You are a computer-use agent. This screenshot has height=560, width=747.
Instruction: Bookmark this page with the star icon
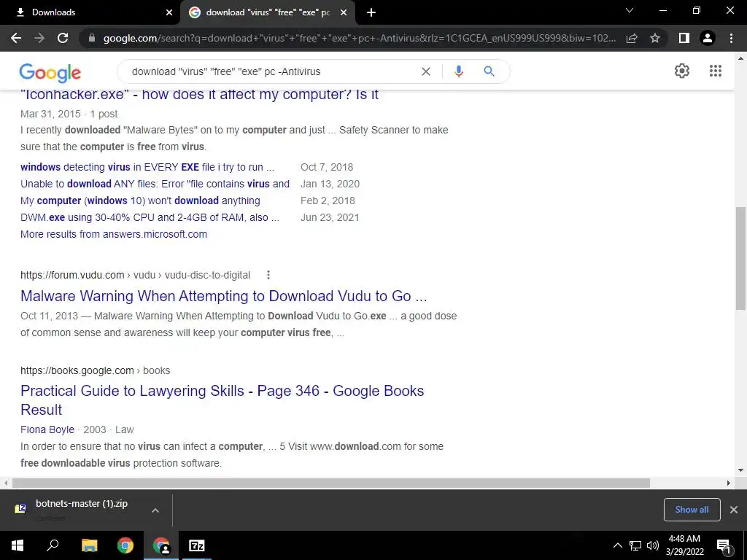pyautogui.click(x=655, y=38)
